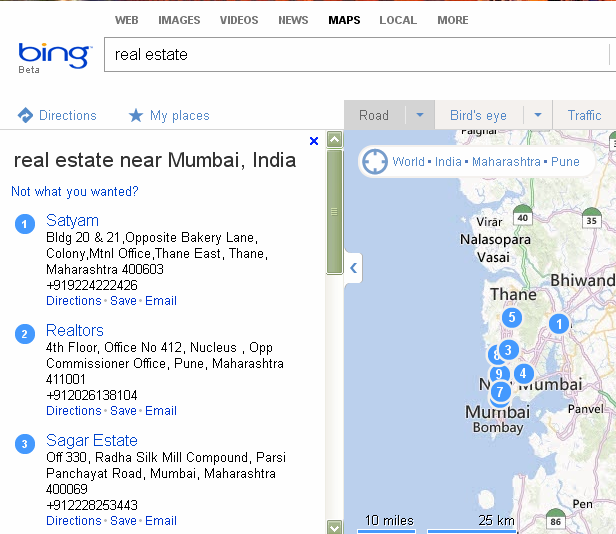The image size is (616, 534).
Task: Open the Realtors listing
Action: [x=75, y=330]
